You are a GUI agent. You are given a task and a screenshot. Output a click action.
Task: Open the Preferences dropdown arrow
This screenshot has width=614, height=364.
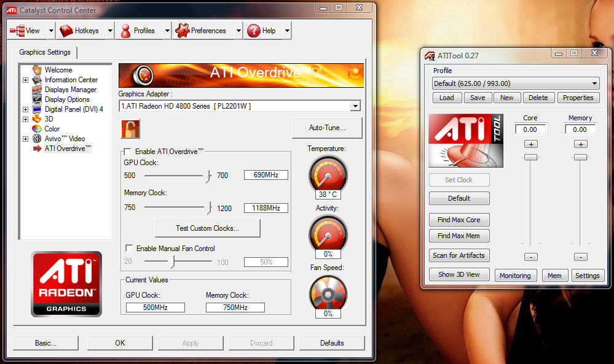pos(238,31)
